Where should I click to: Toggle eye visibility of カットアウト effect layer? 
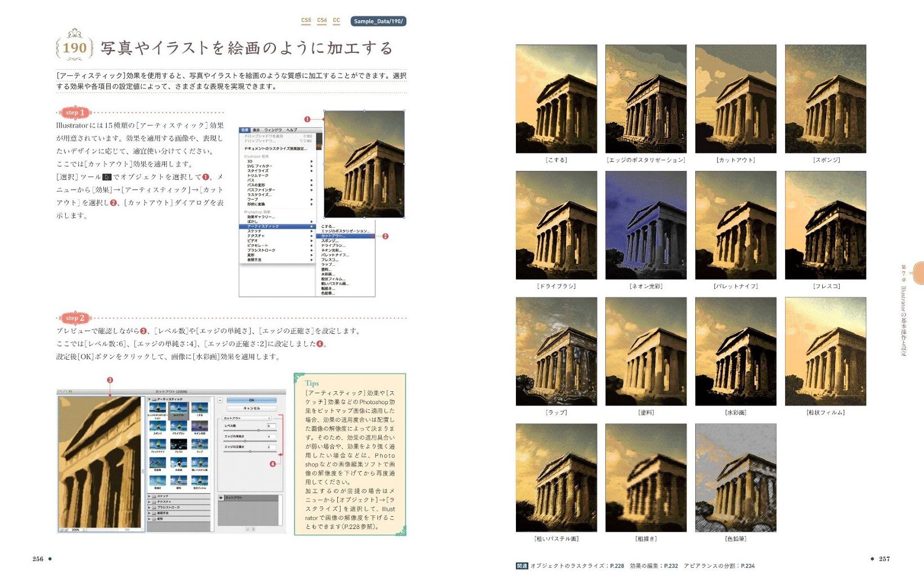pyautogui.click(x=221, y=497)
